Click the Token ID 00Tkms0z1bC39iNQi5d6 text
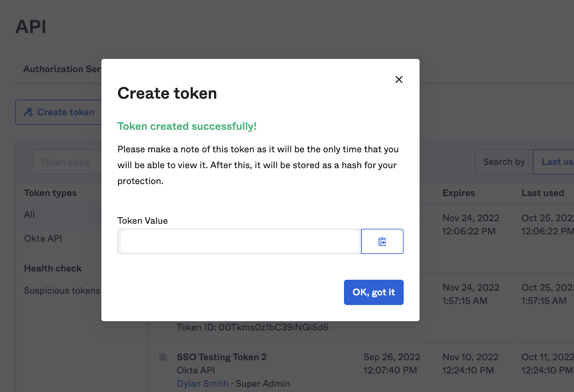Viewport: 574px width, 392px height. pos(252,327)
